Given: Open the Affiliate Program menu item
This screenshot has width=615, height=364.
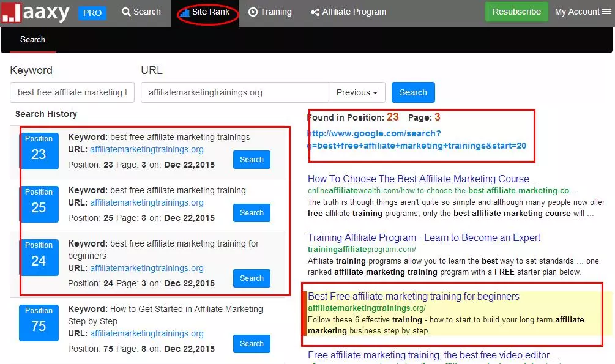Looking at the screenshot, I should [348, 12].
